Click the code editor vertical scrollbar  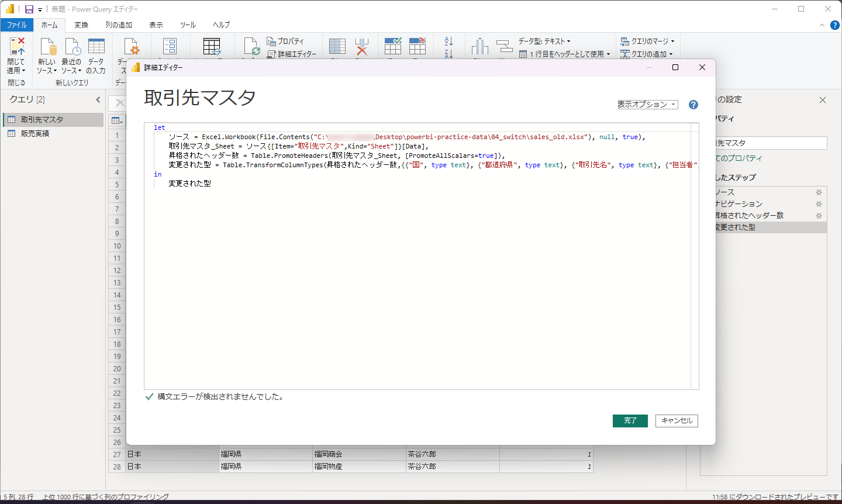coord(695,256)
